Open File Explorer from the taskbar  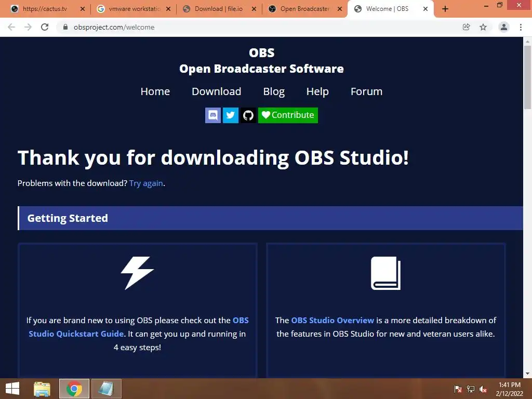(x=42, y=389)
